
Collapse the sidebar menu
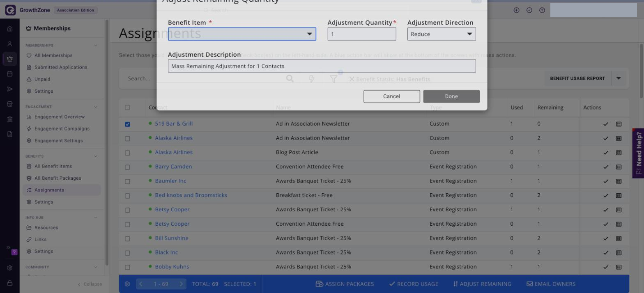90,284
